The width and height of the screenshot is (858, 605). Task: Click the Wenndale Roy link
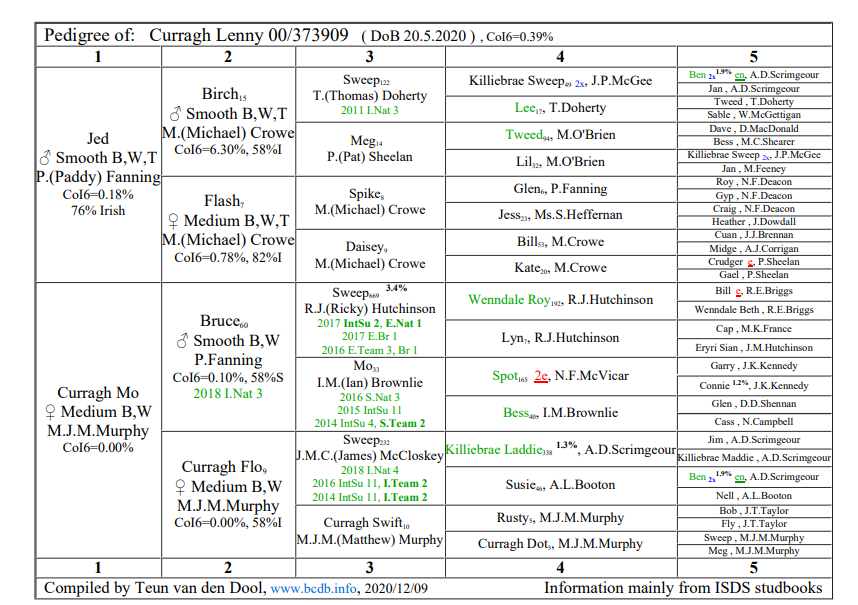509,300
